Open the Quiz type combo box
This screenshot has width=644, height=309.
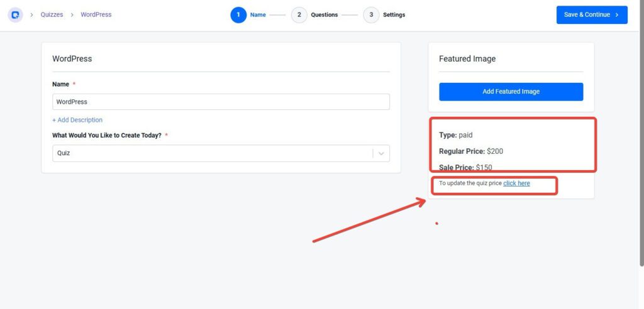[x=212, y=153]
